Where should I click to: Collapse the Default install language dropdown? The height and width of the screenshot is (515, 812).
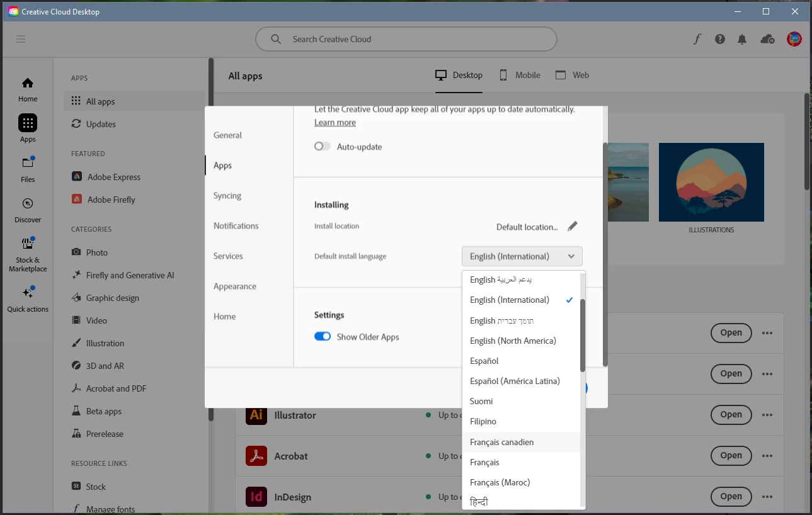(522, 256)
